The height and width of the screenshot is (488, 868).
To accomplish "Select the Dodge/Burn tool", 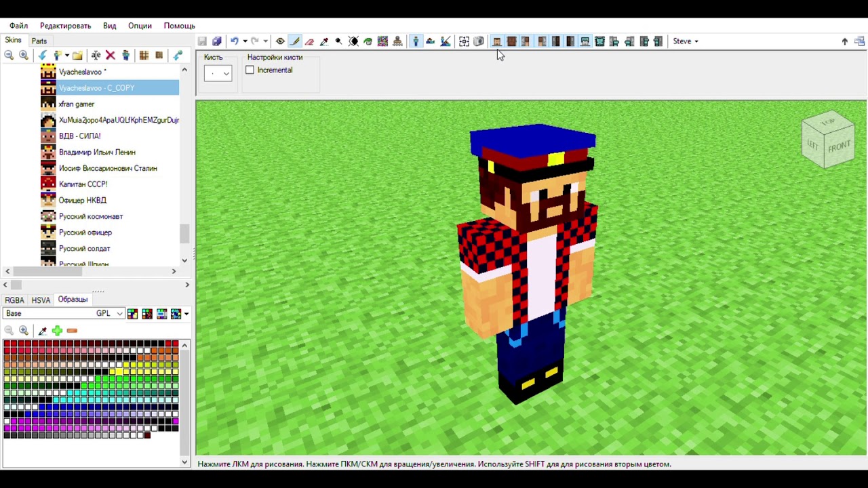I will 339,41.
